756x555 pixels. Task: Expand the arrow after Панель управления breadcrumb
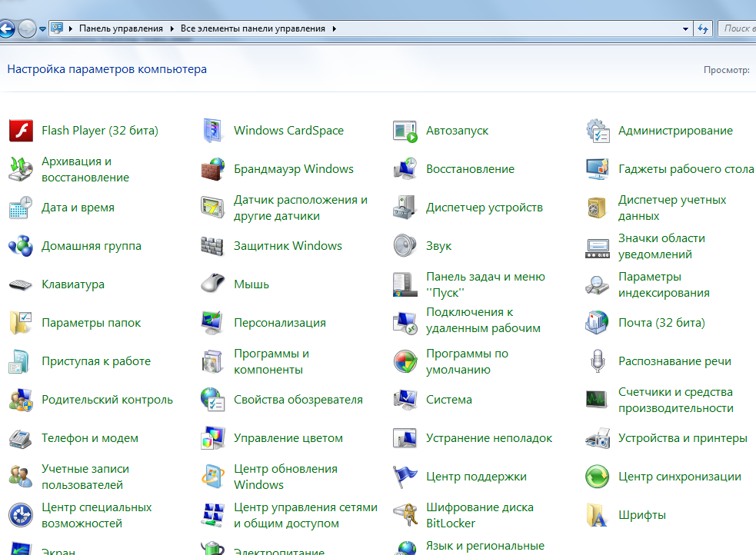click(172, 29)
